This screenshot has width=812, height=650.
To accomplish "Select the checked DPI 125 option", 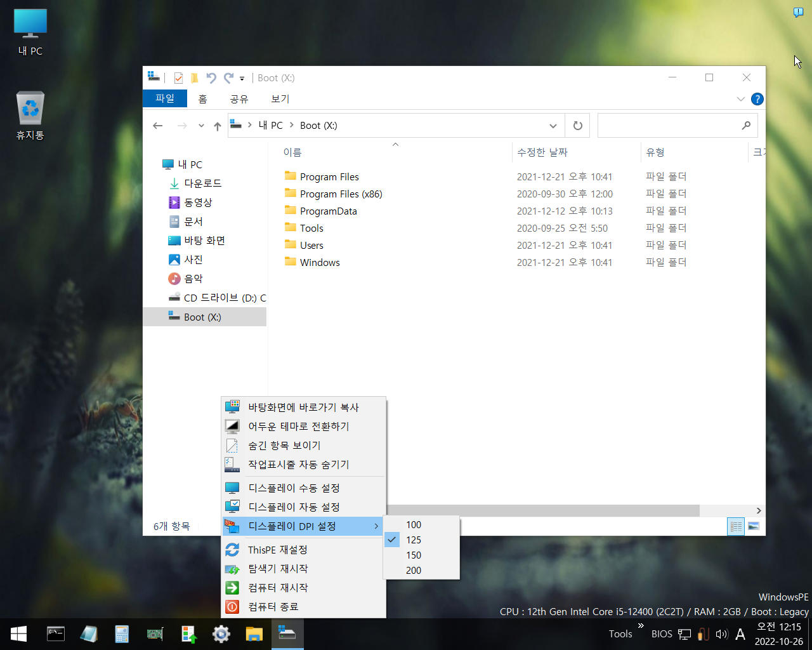I will 421,540.
